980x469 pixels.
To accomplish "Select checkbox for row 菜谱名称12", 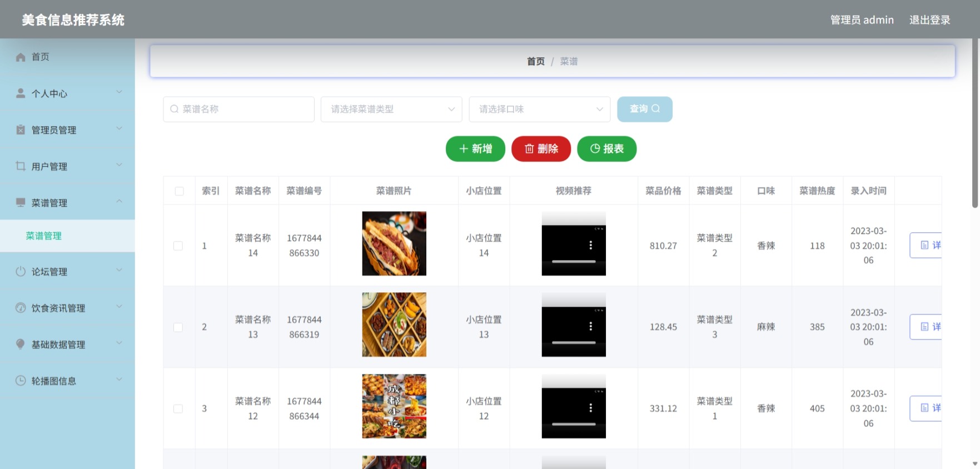I will pyautogui.click(x=178, y=408).
